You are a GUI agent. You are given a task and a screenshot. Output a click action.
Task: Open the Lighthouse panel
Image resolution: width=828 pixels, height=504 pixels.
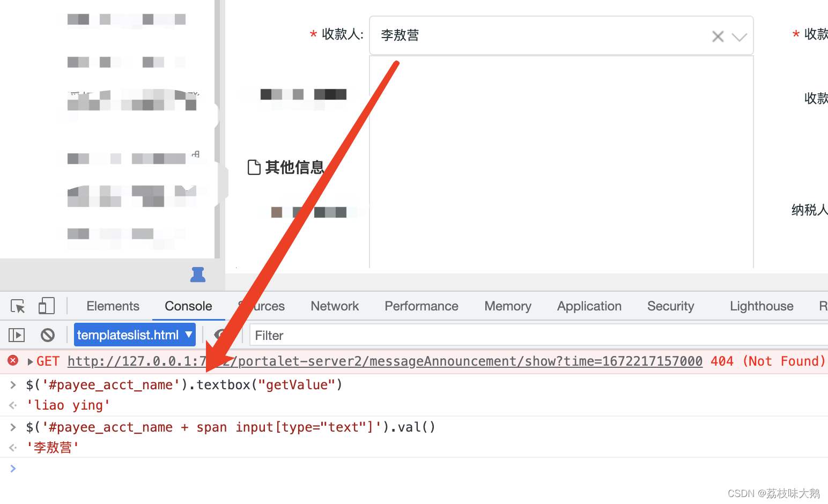pyautogui.click(x=761, y=306)
